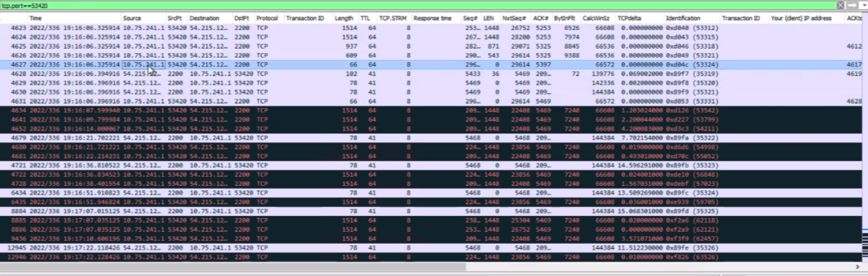Sort by the SrcPt column header
Viewport: 868px width, 276px height.
(x=177, y=18)
